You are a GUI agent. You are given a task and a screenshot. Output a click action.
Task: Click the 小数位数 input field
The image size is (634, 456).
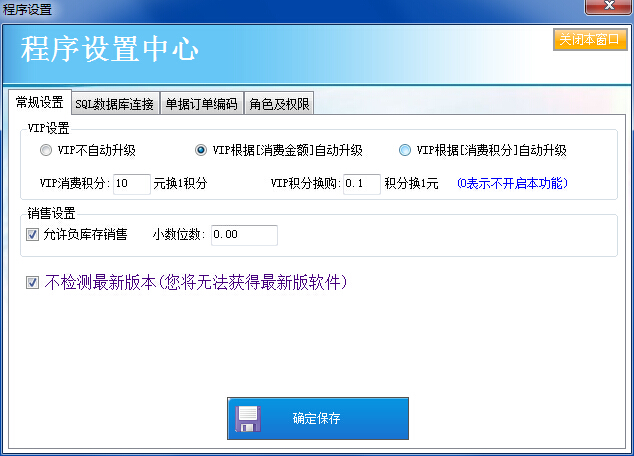tap(243, 235)
